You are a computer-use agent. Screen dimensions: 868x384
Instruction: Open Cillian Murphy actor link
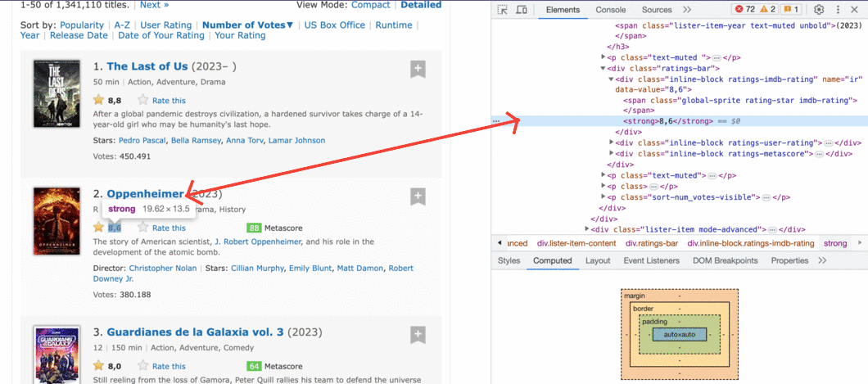256,268
